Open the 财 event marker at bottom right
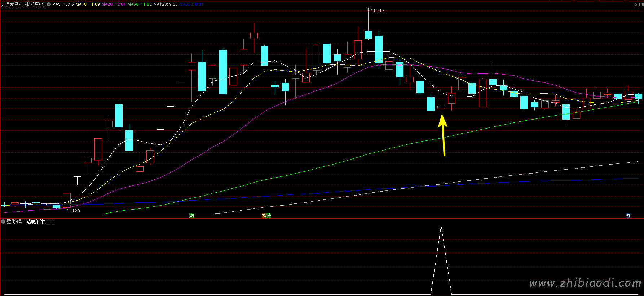This screenshot has width=644, height=296. [628, 215]
